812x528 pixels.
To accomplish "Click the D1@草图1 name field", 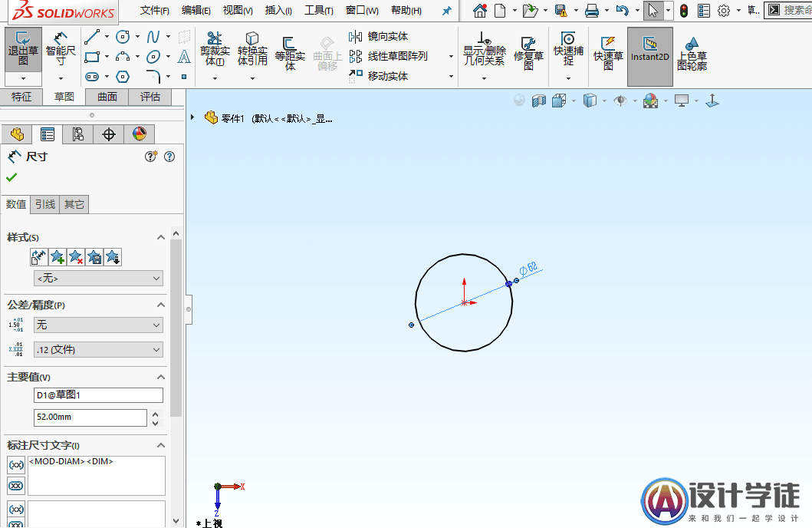I will [98, 394].
